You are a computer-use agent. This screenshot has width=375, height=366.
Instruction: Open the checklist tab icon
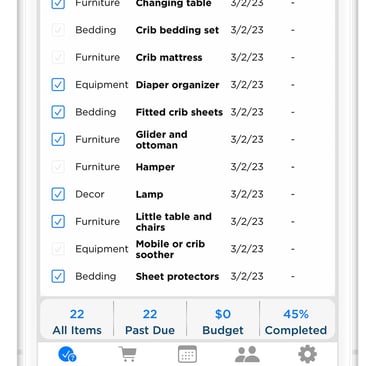(67, 354)
